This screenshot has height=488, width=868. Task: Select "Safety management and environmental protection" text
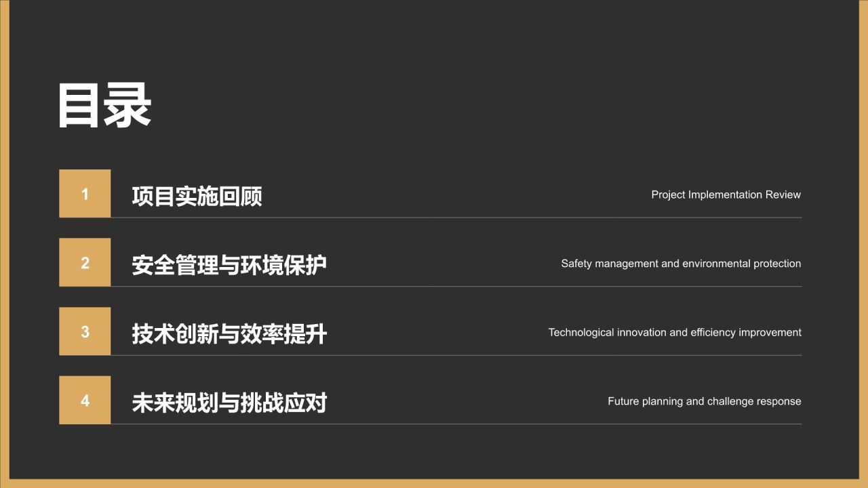(681, 264)
